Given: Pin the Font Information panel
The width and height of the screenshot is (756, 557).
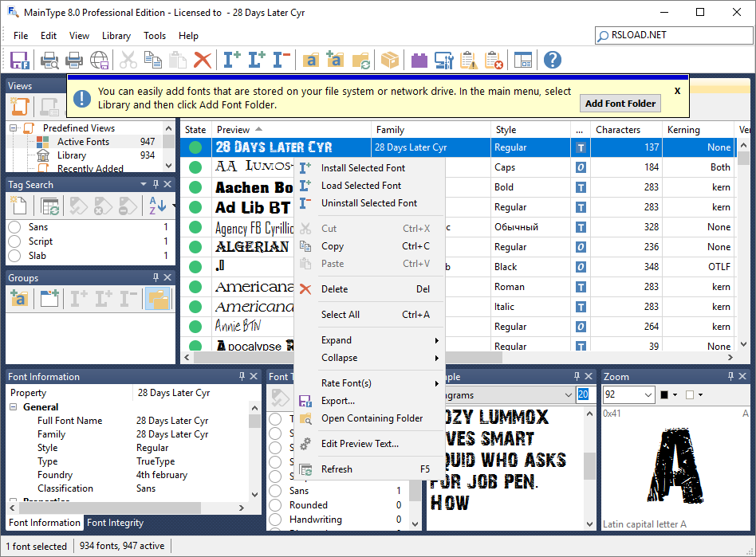Looking at the screenshot, I should 242,376.
